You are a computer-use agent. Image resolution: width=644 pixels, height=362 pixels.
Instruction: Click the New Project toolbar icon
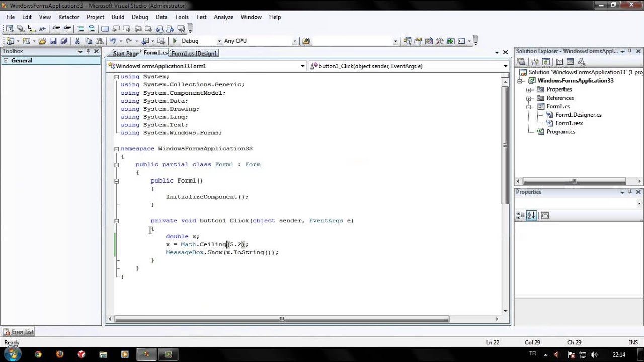[x=10, y=41]
